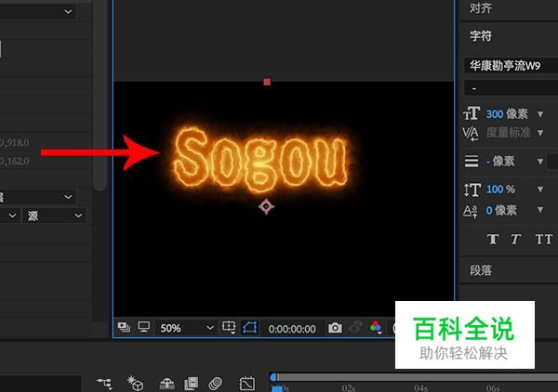558x392 pixels.
Task: Toggle hide shy layers icon
Action: coord(166,384)
